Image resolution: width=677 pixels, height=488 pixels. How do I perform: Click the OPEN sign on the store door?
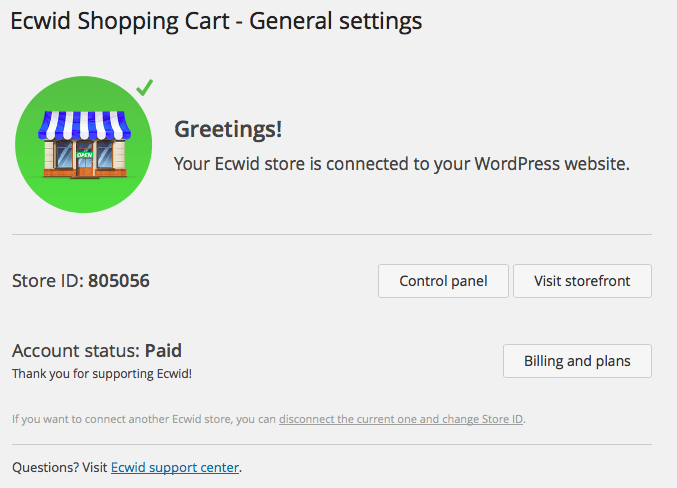point(83,155)
